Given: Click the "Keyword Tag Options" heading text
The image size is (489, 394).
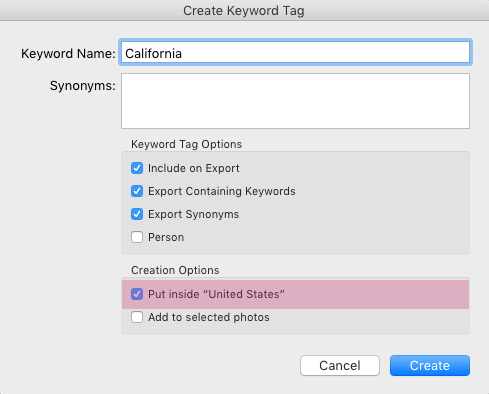Looking at the screenshot, I should coord(186,144).
